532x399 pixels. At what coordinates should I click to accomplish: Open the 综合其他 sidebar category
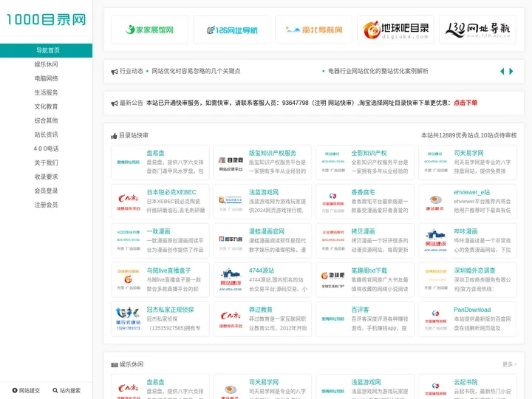point(46,120)
